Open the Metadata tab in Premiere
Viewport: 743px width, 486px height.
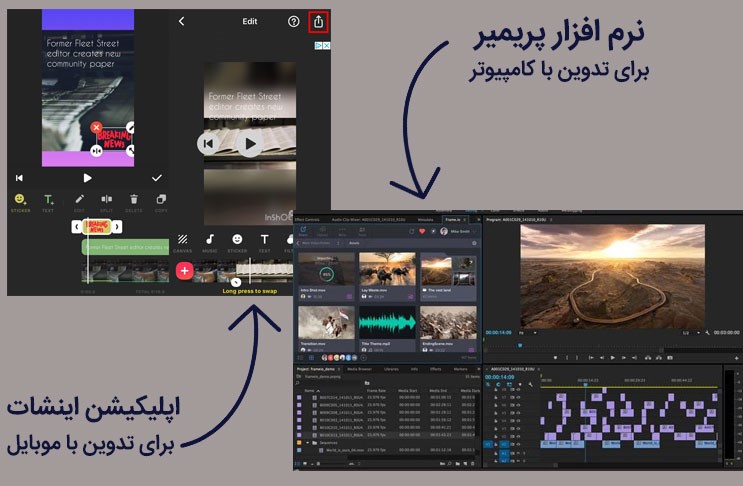point(426,220)
